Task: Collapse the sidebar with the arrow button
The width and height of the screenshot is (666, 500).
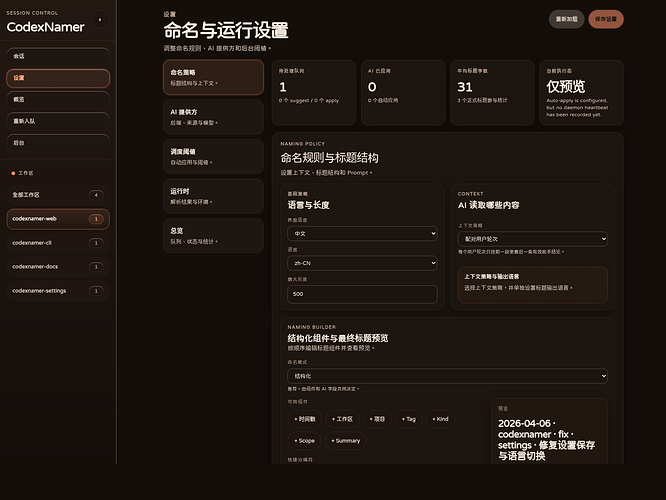Action: 100,20
